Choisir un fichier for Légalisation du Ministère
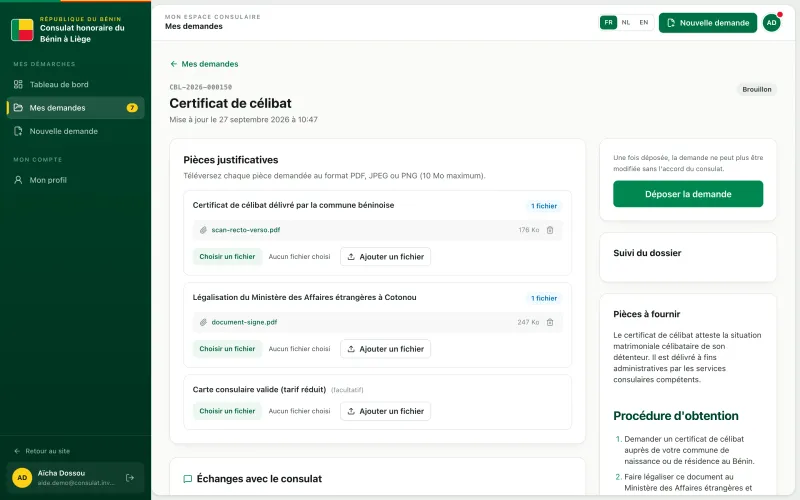Image resolution: width=800 pixels, height=500 pixels. (x=227, y=349)
